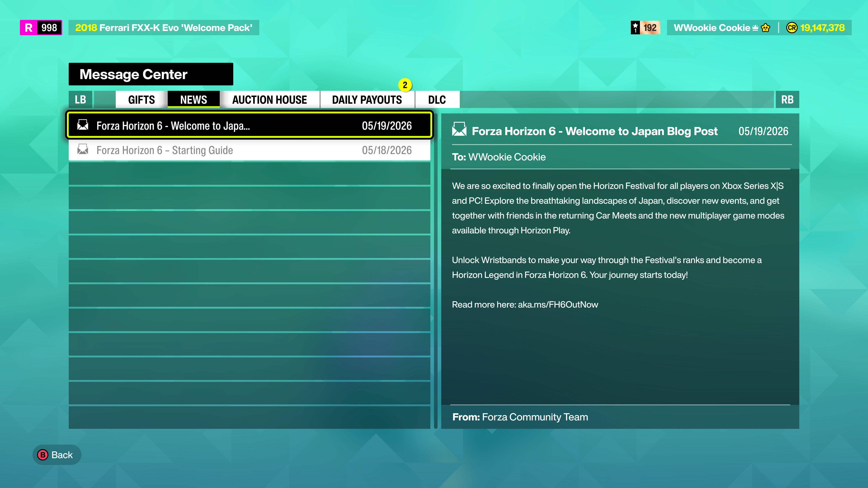Click the aka.ms/FH6OutNow link text
Image resolution: width=868 pixels, height=488 pixels.
click(x=558, y=305)
